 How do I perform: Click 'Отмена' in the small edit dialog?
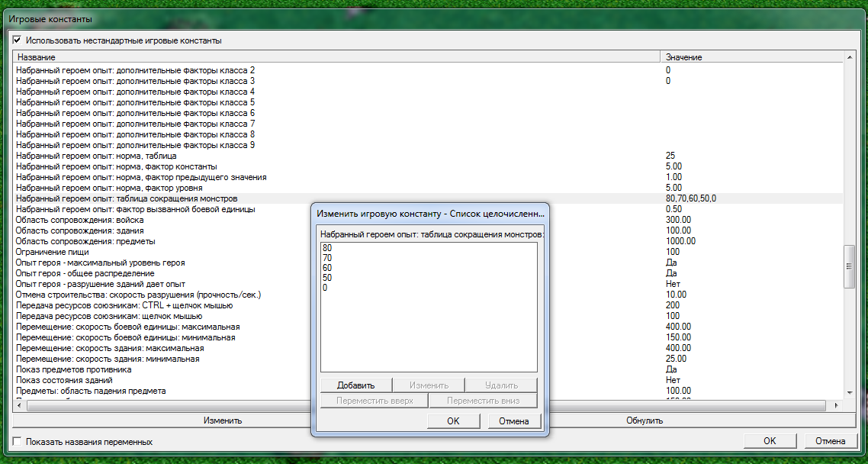(x=514, y=420)
